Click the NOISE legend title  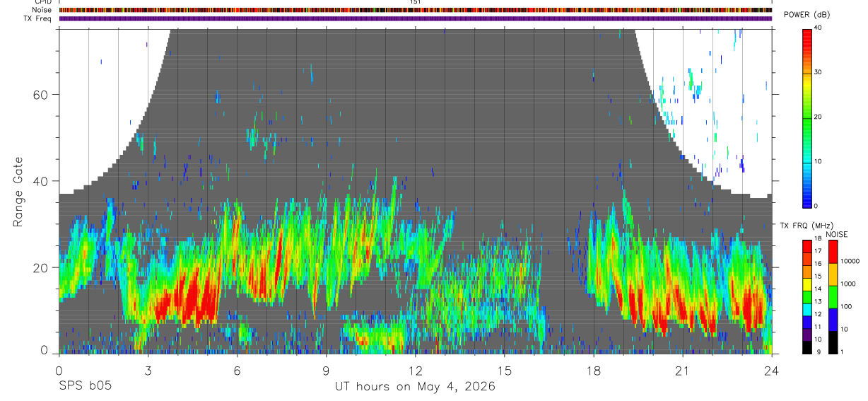tap(836, 234)
